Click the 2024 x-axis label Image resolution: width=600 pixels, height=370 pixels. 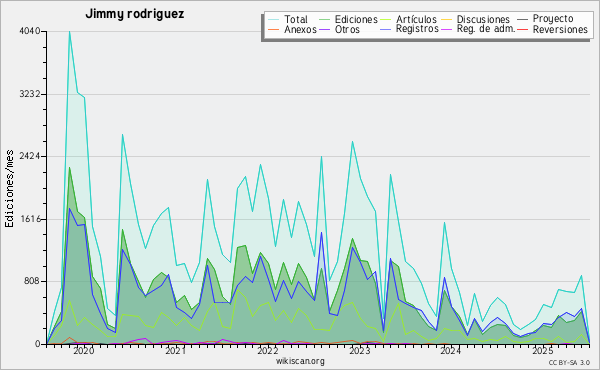pyautogui.click(x=451, y=351)
